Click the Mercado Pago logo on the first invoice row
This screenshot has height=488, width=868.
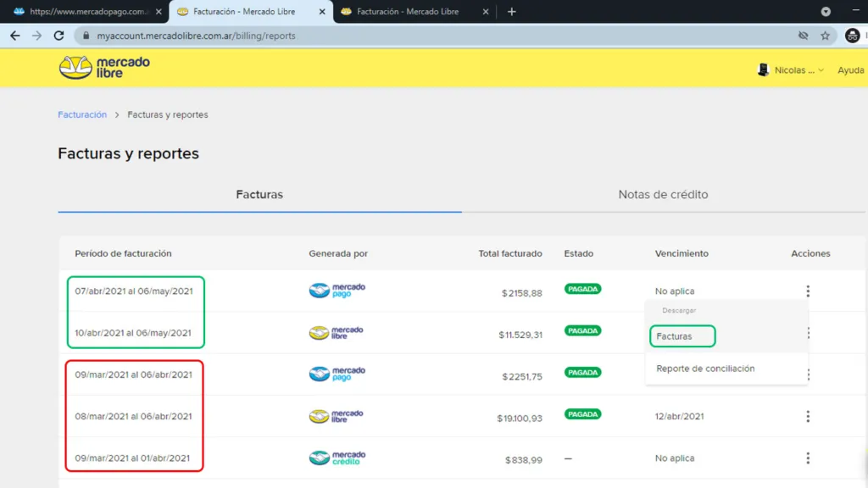pyautogui.click(x=338, y=291)
